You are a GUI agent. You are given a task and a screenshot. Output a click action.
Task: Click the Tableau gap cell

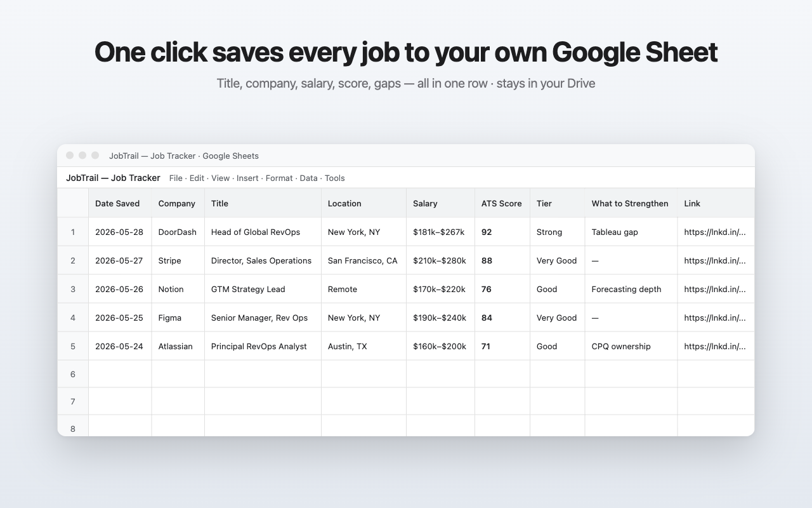631,232
